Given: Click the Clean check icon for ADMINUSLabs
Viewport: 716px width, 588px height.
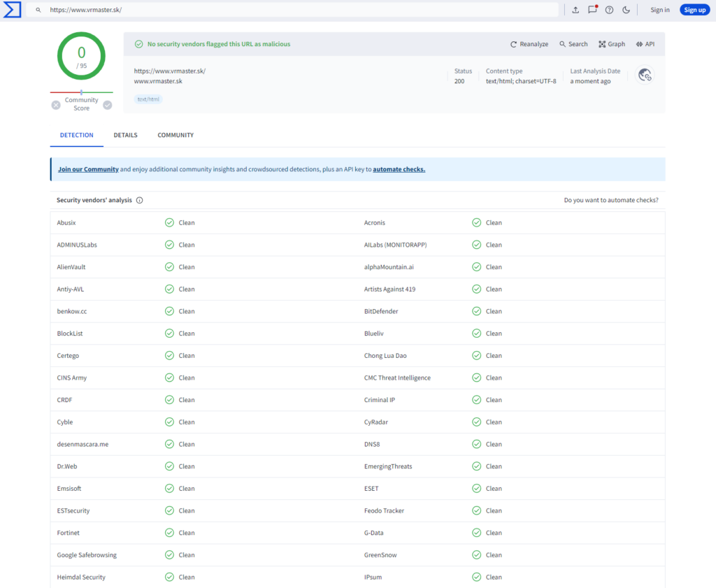Looking at the screenshot, I should tap(169, 245).
